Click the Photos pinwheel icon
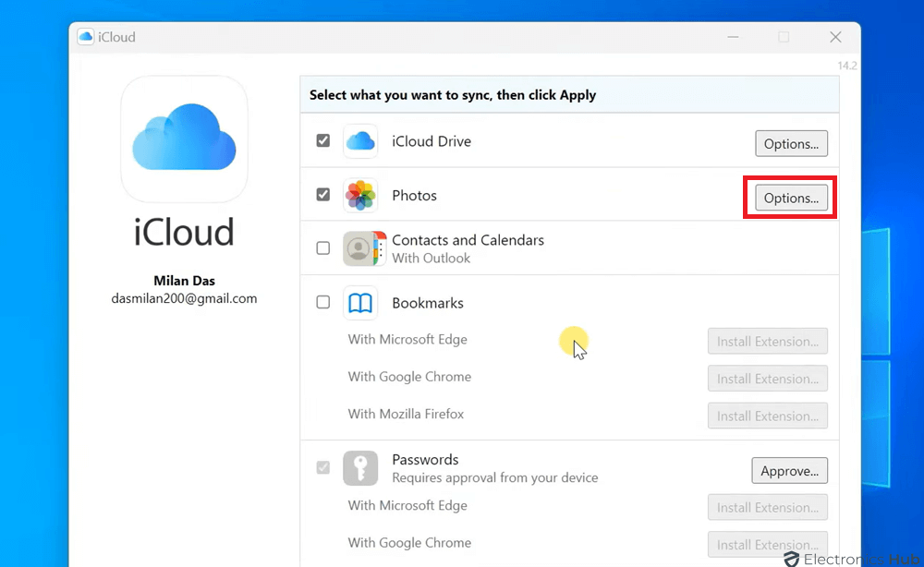This screenshot has height=567, width=924. click(360, 196)
